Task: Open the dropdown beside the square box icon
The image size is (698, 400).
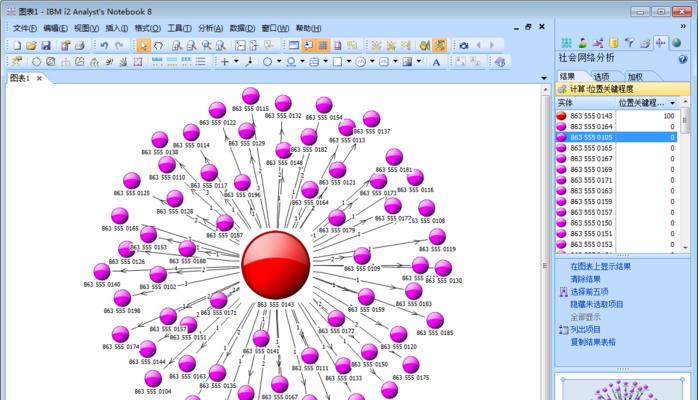Action: [x=349, y=62]
